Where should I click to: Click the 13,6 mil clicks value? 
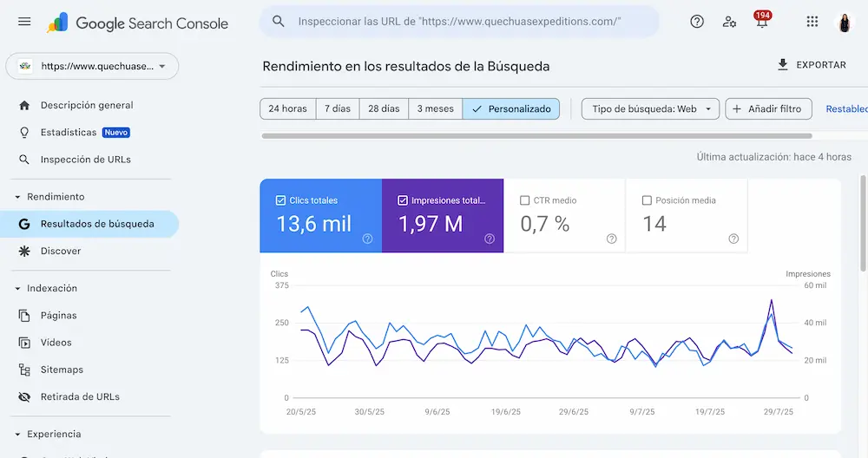314,224
